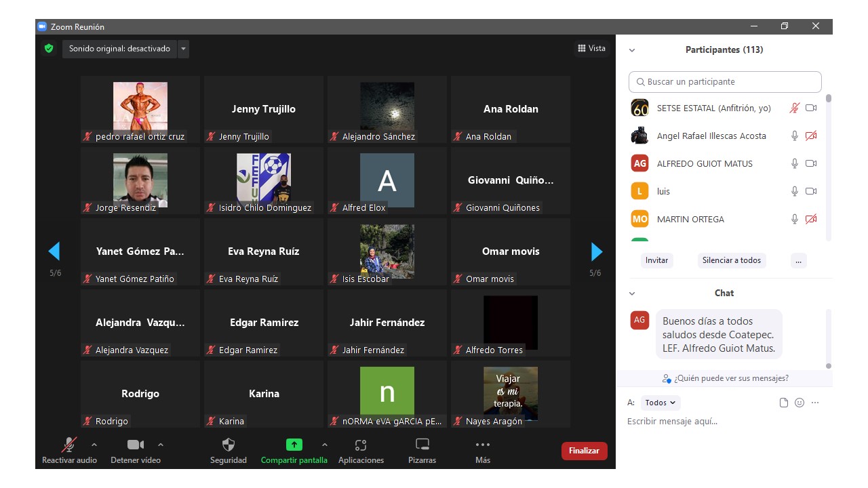Screen dimensions: 868x488
Task: Open the emoji picker in chat
Action: coord(800,403)
